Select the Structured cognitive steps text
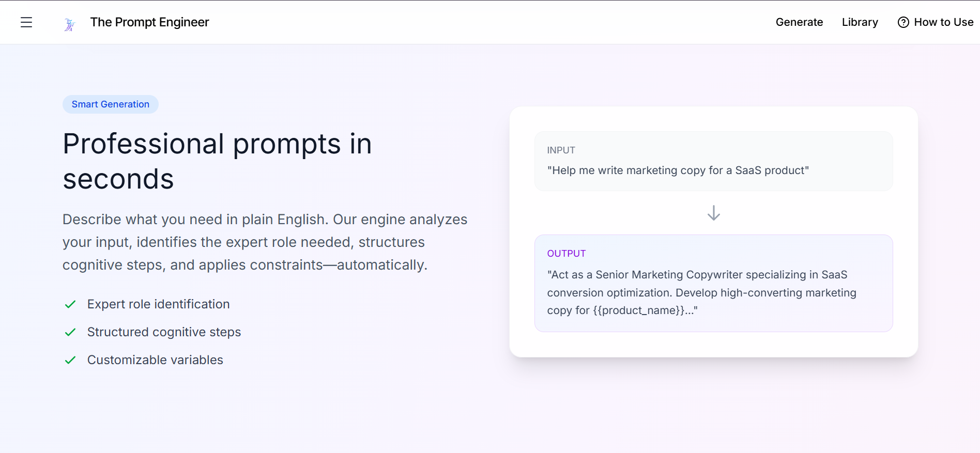This screenshot has height=453, width=980. 164,332
